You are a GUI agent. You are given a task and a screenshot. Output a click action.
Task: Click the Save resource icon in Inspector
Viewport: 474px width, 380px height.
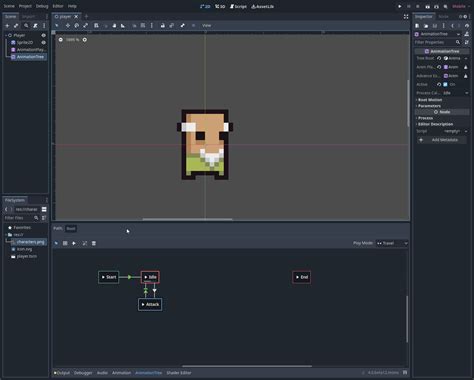tap(434, 26)
